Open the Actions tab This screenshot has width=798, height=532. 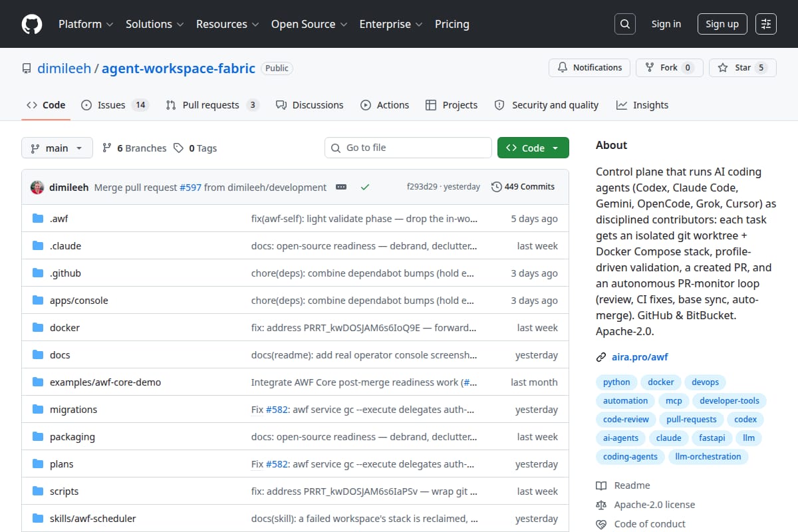(x=384, y=105)
